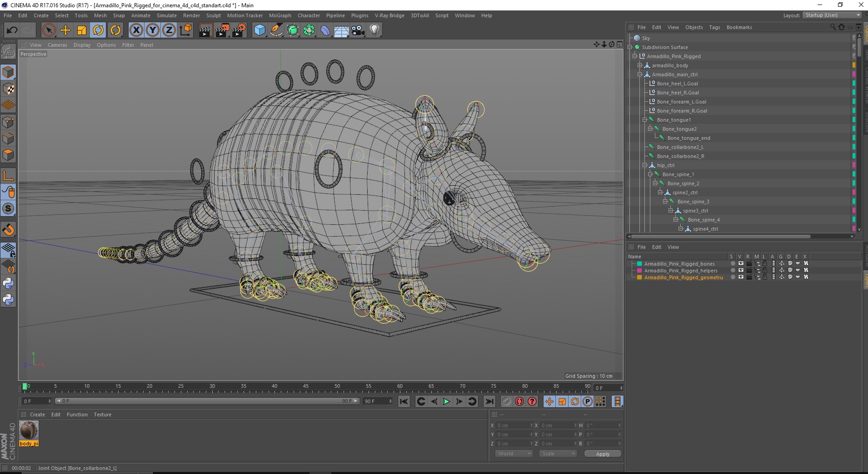Select the body_pi material thumbnail
Image resolution: width=868 pixels, height=474 pixels.
(29, 431)
